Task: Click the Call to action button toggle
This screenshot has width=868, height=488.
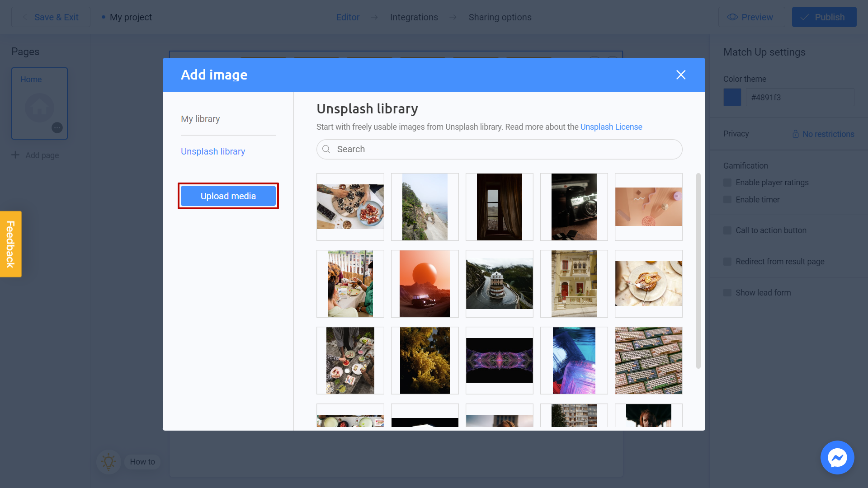Action: point(727,230)
